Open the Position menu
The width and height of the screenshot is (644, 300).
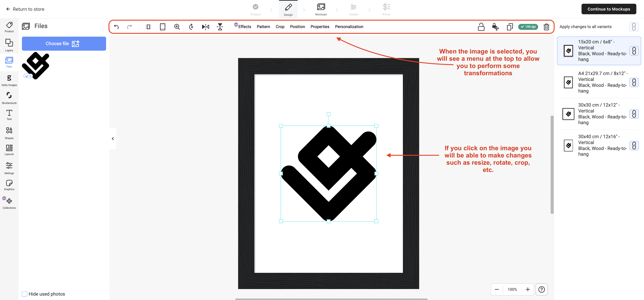pyautogui.click(x=297, y=27)
